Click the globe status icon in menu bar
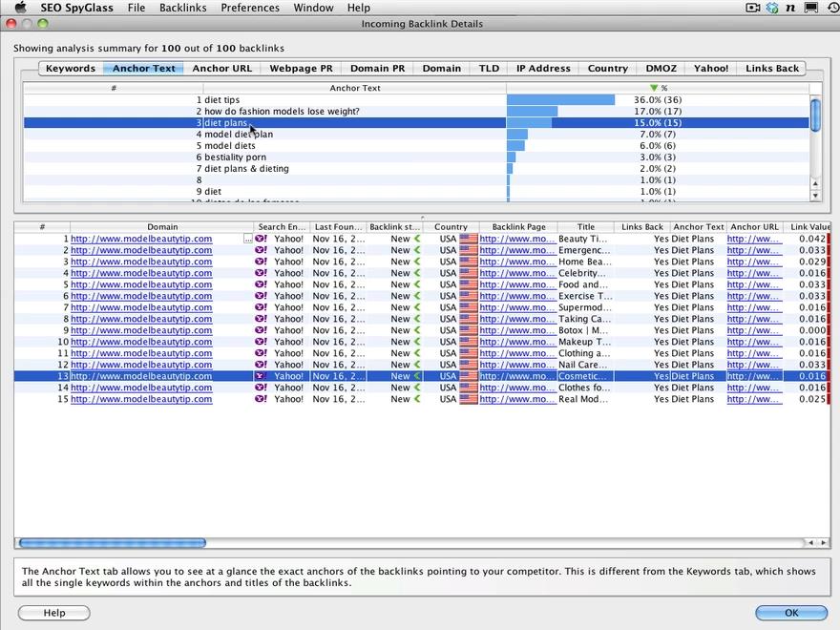The width and height of the screenshot is (840, 630). [x=772, y=8]
